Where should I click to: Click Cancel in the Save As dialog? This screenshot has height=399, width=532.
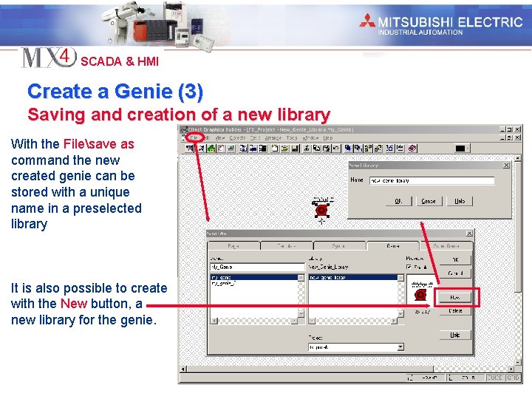[455, 273]
